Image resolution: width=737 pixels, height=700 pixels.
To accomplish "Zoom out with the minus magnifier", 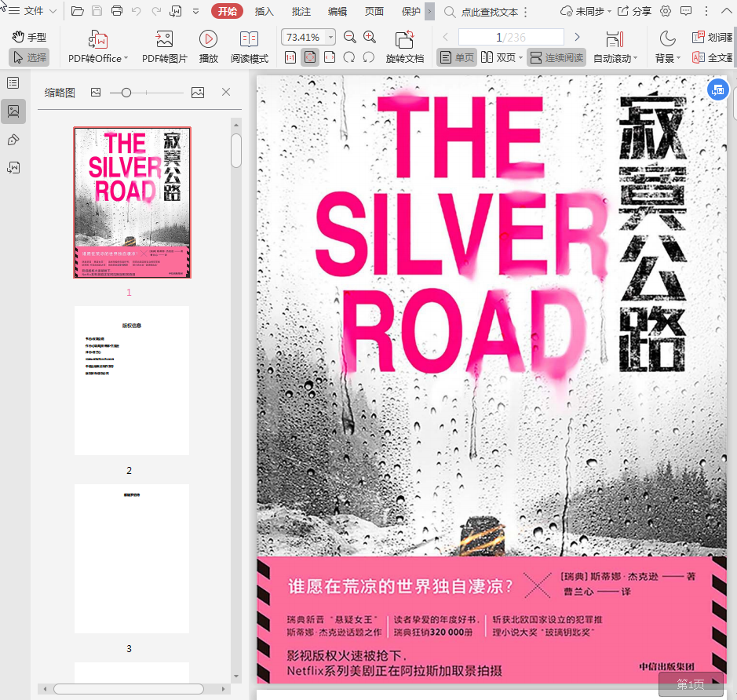I will [x=350, y=37].
